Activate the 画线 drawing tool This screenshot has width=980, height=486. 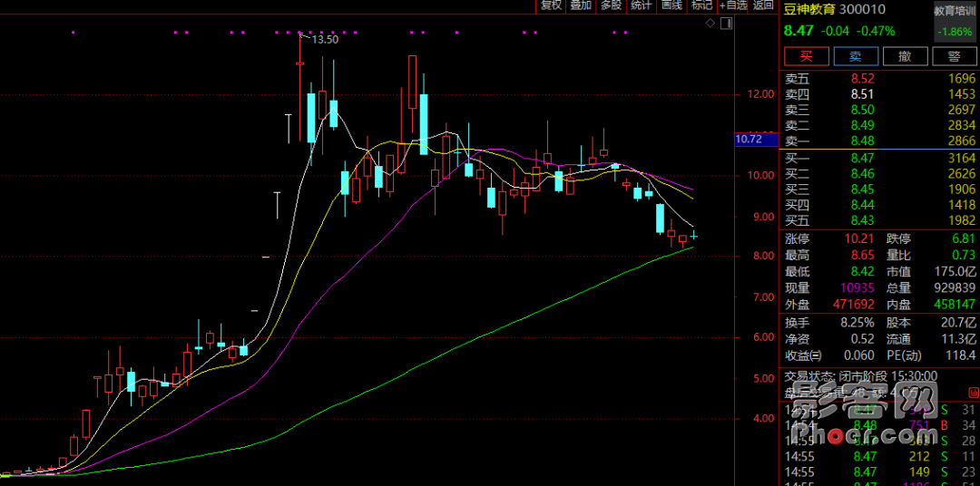coord(671,5)
